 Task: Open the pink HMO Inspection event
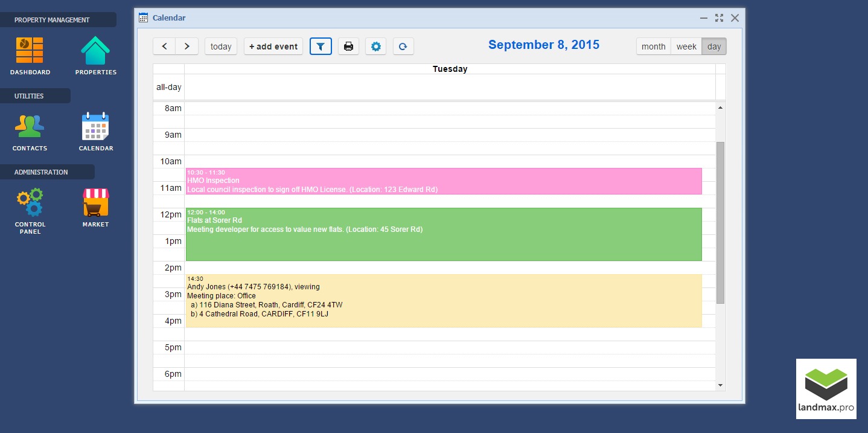444,181
